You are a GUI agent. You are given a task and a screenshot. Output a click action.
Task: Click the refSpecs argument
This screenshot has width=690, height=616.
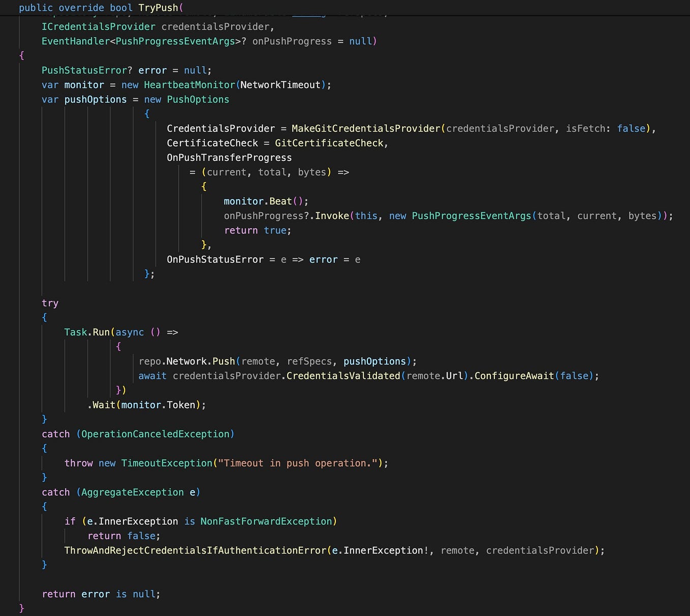[309, 361]
